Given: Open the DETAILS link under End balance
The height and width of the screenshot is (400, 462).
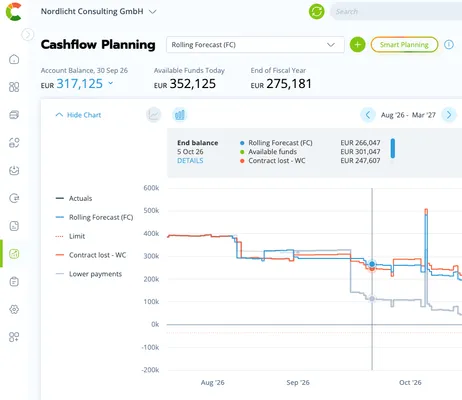Looking at the screenshot, I should click(190, 161).
